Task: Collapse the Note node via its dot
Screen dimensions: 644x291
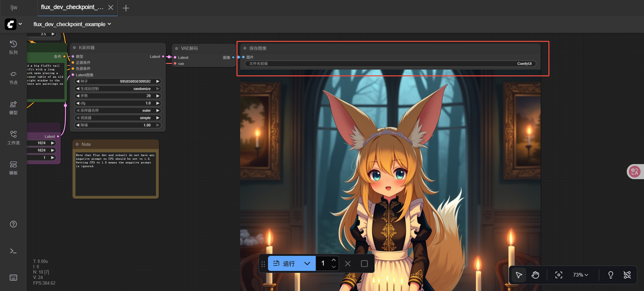Action: pyautogui.click(x=77, y=144)
